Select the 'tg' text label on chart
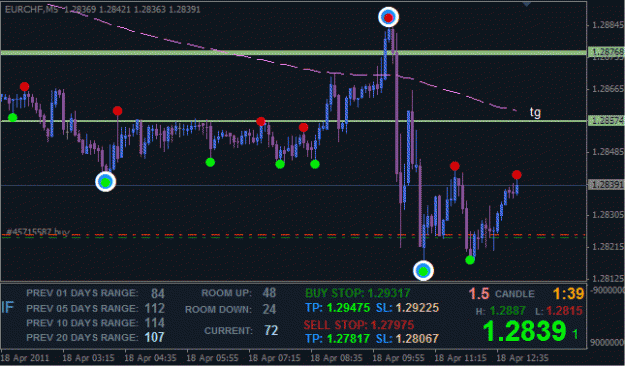 (535, 112)
